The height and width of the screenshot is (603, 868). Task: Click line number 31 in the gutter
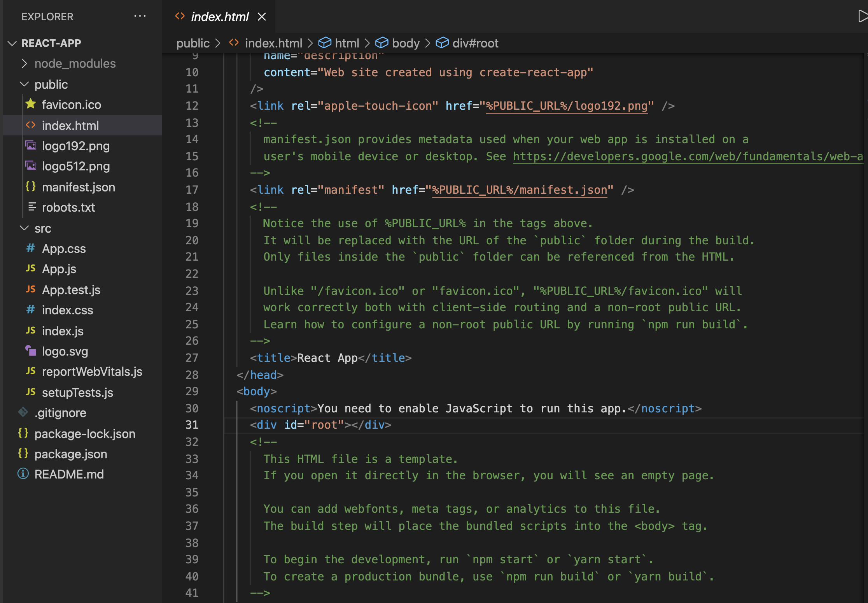[192, 425]
